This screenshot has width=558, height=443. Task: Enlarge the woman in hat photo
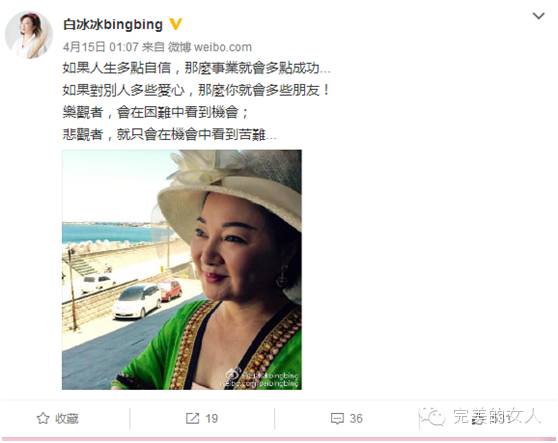tap(182, 270)
